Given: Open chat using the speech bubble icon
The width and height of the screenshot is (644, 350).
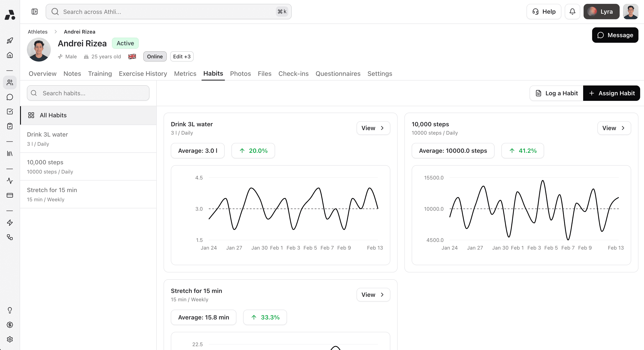Looking at the screenshot, I should [10, 97].
